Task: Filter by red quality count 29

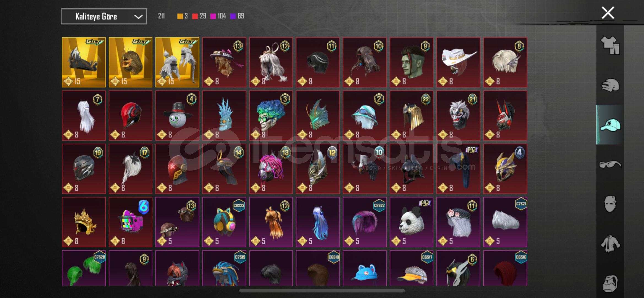Action: (x=199, y=16)
